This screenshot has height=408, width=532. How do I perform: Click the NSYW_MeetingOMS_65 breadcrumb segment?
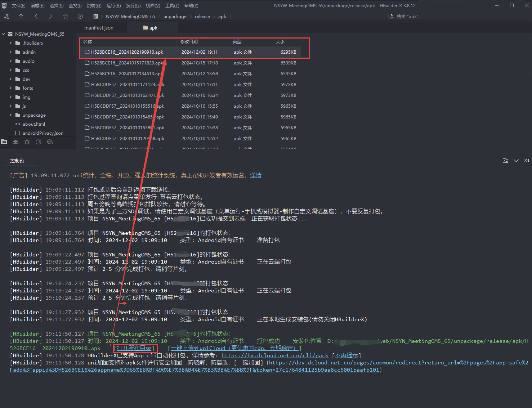pyautogui.click(x=130, y=16)
